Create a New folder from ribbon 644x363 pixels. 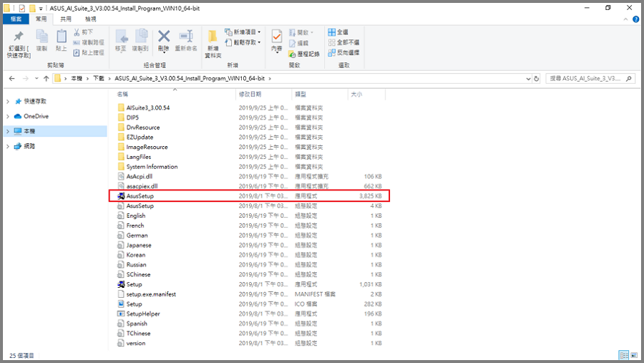tap(213, 44)
